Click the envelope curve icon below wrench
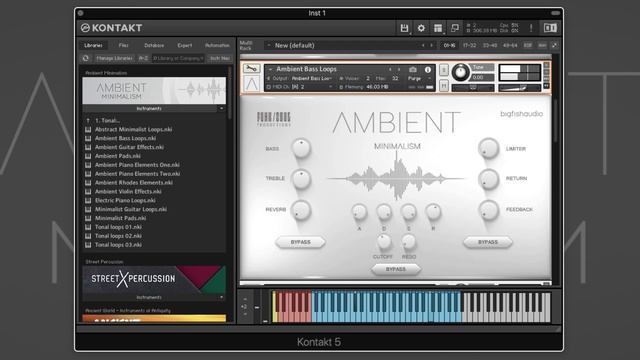This screenshot has height=360, width=640. click(251, 84)
